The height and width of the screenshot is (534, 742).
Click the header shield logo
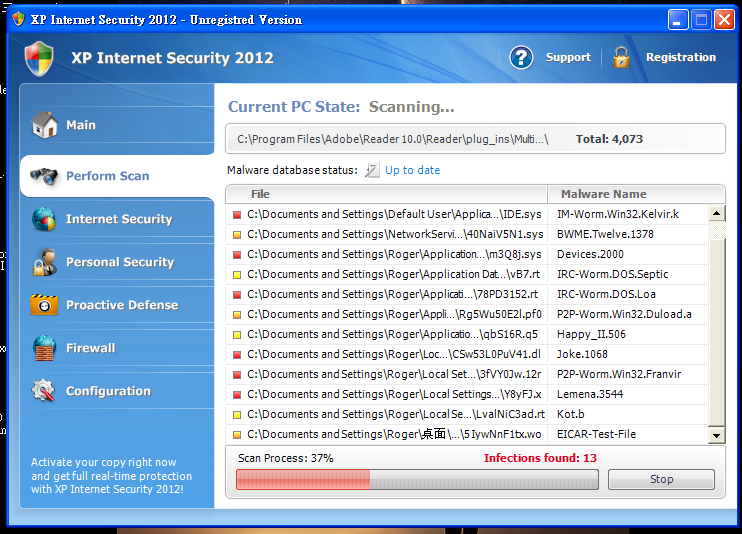[x=39, y=58]
